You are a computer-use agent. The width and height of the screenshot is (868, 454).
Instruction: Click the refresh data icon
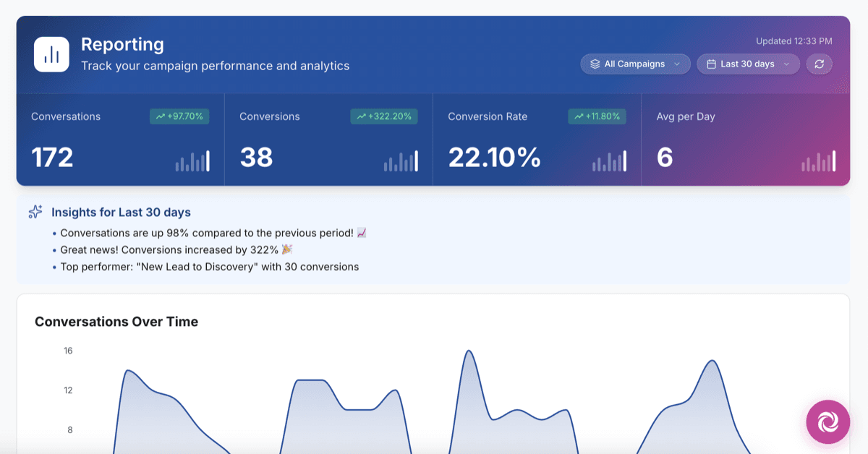(819, 64)
